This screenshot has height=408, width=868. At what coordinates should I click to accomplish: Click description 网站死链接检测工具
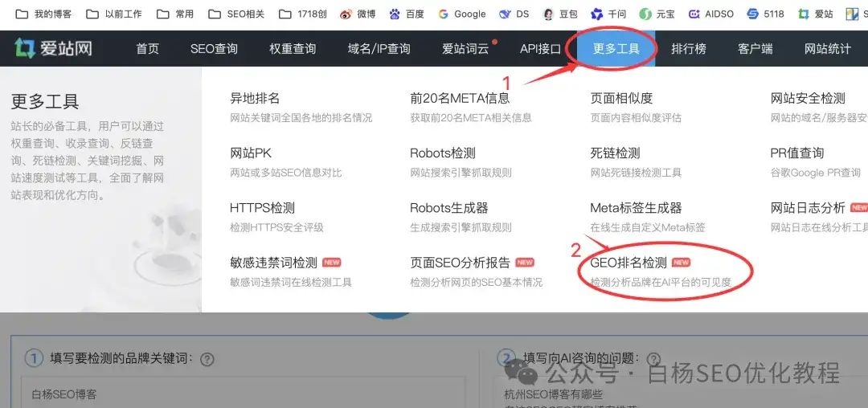(x=636, y=173)
